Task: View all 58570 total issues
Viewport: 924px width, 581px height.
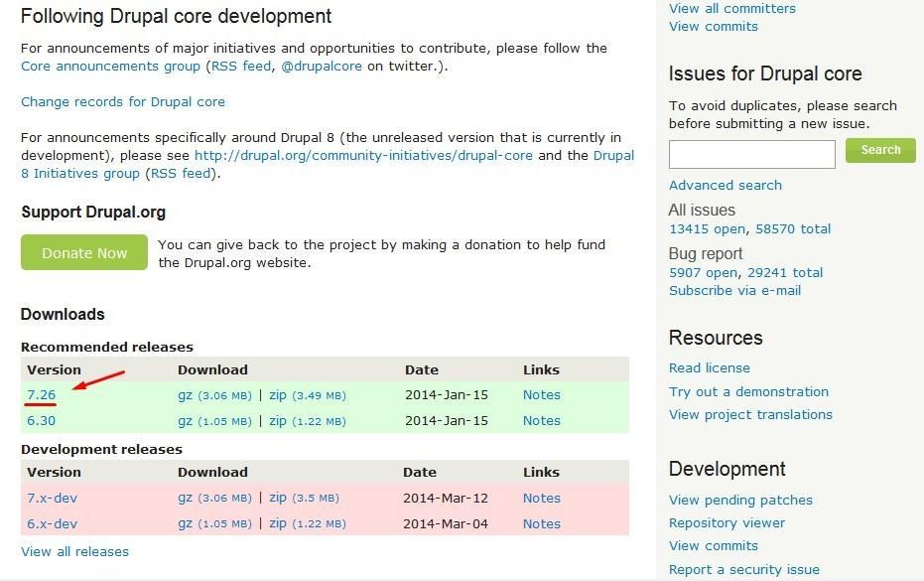Action: (793, 228)
